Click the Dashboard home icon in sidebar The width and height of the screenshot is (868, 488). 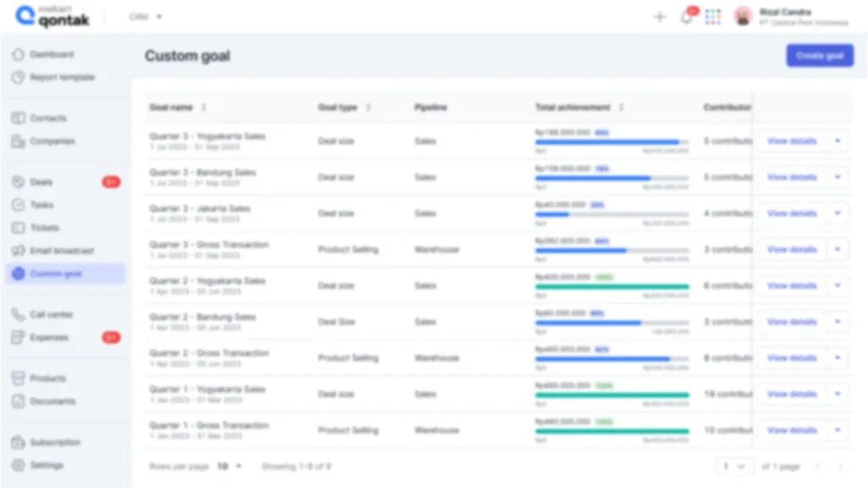click(x=18, y=54)
